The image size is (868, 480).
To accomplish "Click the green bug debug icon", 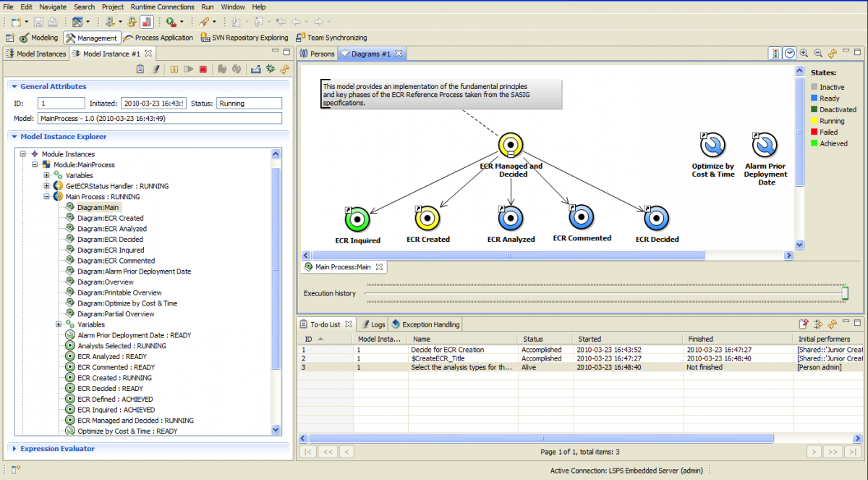I will click(x=271, y=70).
